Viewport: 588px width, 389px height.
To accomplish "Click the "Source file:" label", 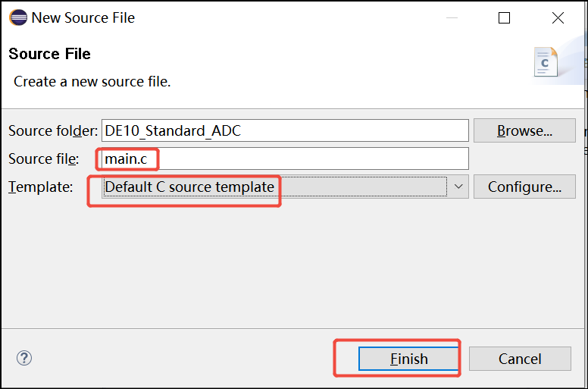I will coord(43,158).
